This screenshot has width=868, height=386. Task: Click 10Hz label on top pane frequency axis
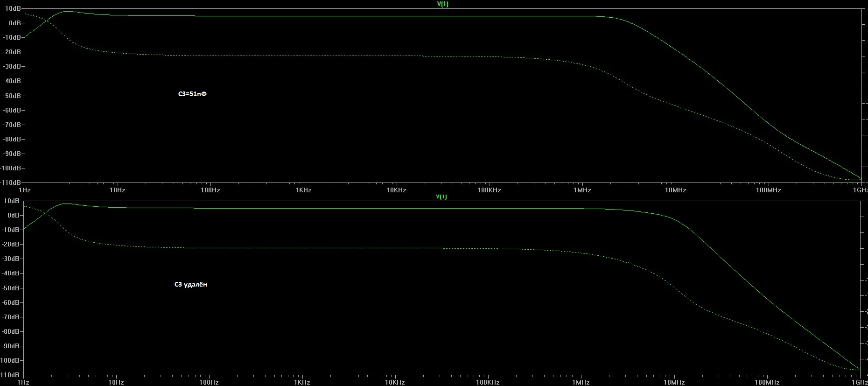(x=117, y=190)
